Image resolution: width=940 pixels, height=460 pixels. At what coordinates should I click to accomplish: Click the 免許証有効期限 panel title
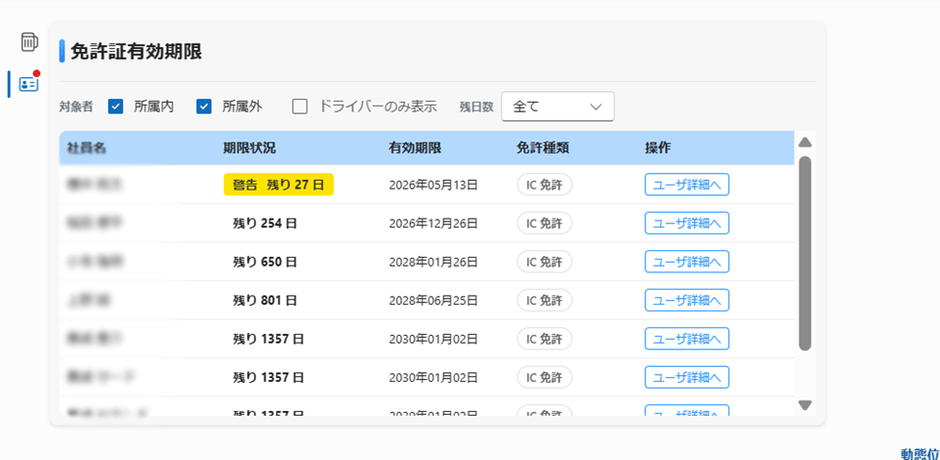point(136,52)
